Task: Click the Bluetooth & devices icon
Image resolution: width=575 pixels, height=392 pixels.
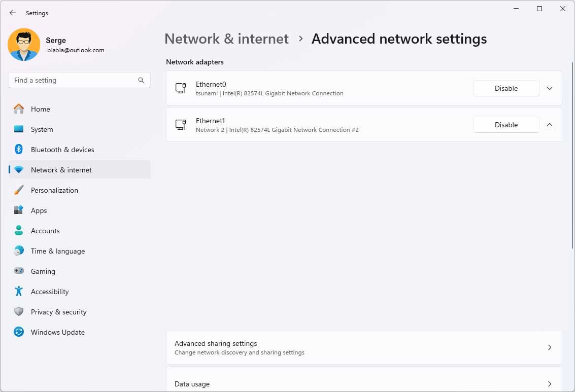Action: [19, 150]
